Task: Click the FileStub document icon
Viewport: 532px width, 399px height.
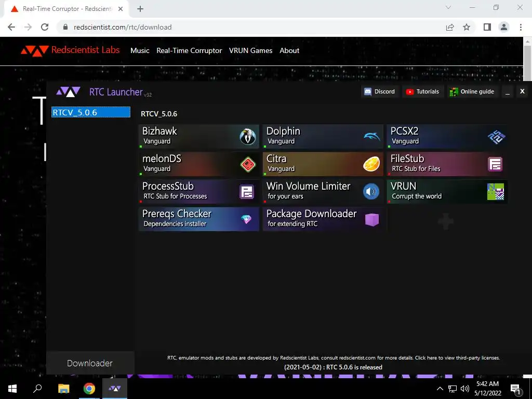Action: point(495,164)
